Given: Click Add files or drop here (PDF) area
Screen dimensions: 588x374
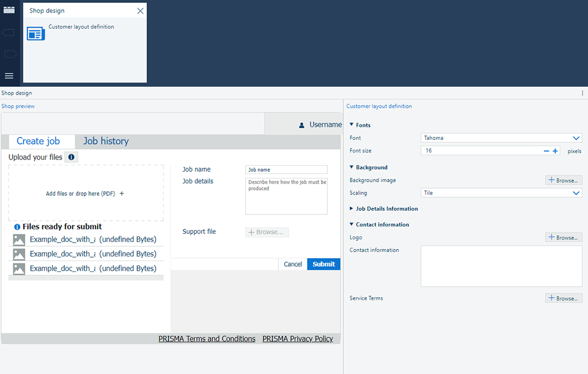Looking at the screenshot, I should point(86,193).
